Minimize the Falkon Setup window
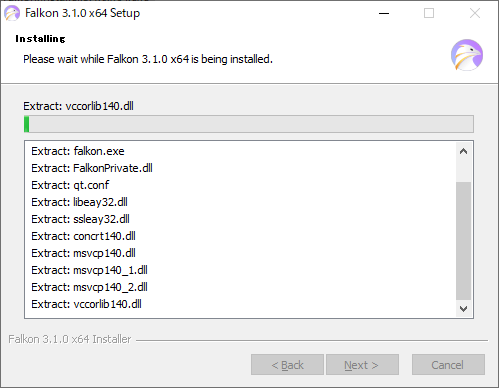This screenshot has height=388, width=499. coord(384,13)
